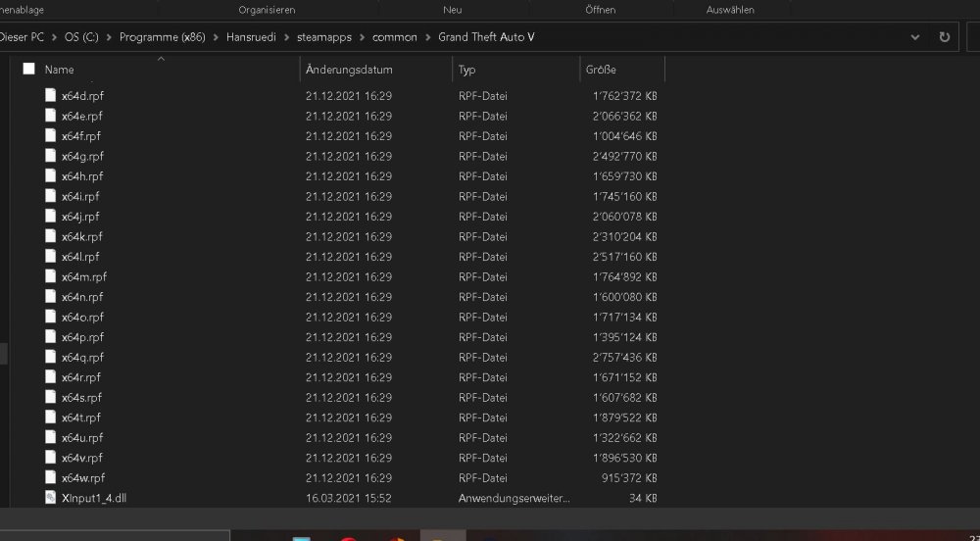980x541 pixels.
Task: Go to common folder breadcrumb
Action: [x=394, y=37]
